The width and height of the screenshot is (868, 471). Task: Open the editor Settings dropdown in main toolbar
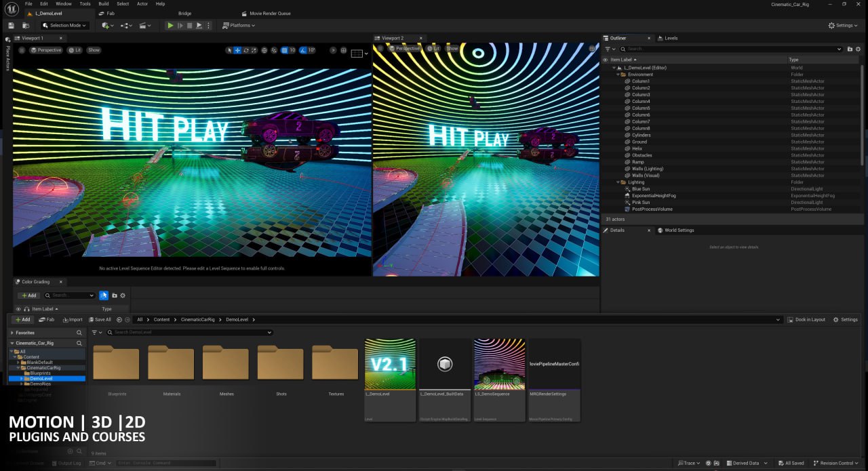click(x=842, y=25)
